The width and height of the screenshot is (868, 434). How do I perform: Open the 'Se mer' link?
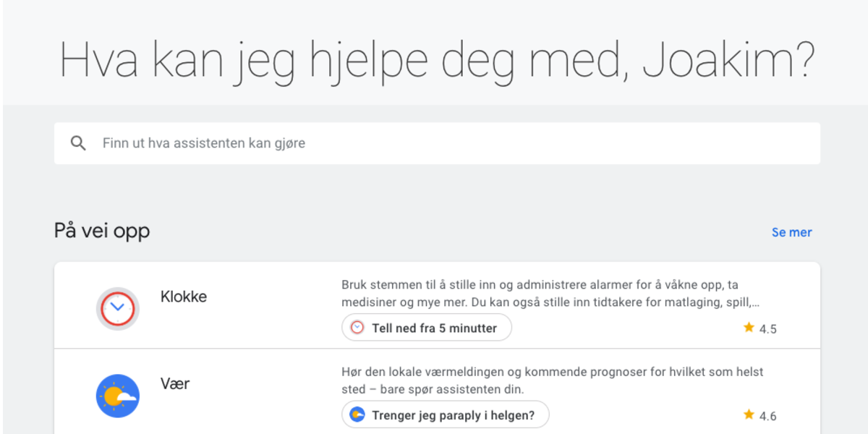791,232
